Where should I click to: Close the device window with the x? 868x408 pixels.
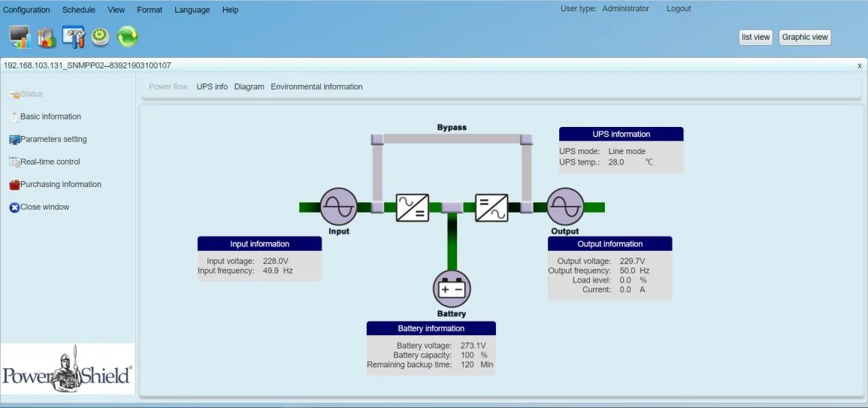[859, 65]
